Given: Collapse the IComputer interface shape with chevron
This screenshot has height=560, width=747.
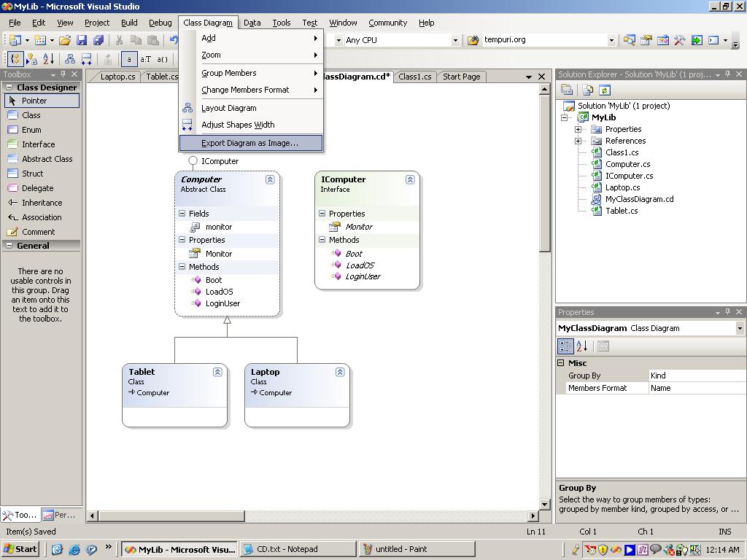Looking at the screenshot, I should (x=410, y=179).
